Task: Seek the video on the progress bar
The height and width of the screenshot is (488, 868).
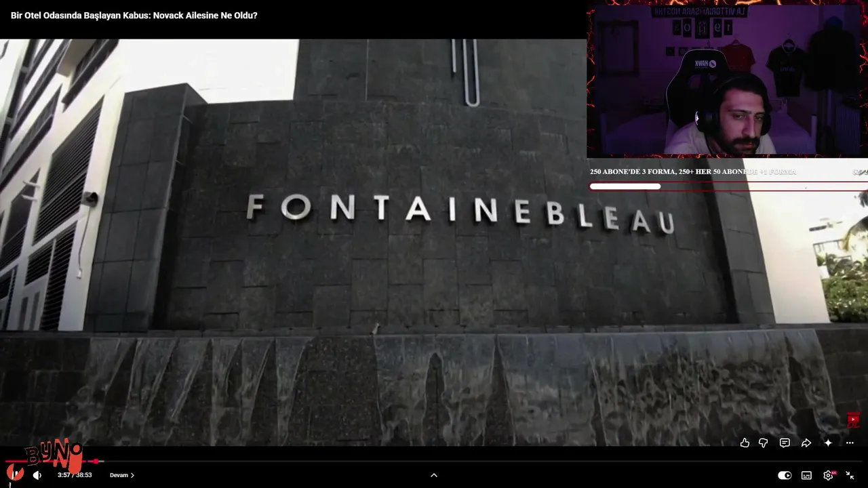Action: pos(434,461)
